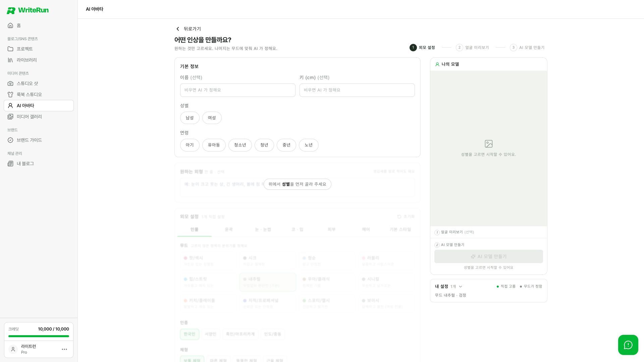Click the 무드가 정함 legend label
Viewport: 644px width, 362px height.
click(531, 287)
